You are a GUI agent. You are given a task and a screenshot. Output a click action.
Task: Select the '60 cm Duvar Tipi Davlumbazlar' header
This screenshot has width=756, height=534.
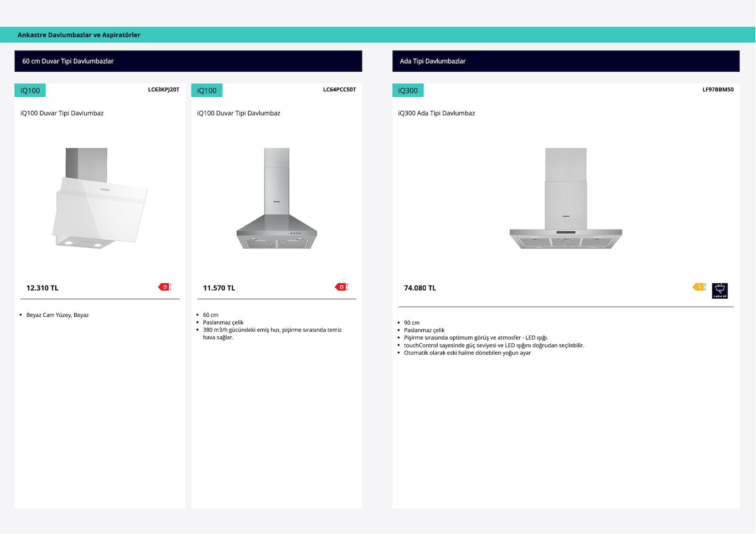tap(188, 61)
